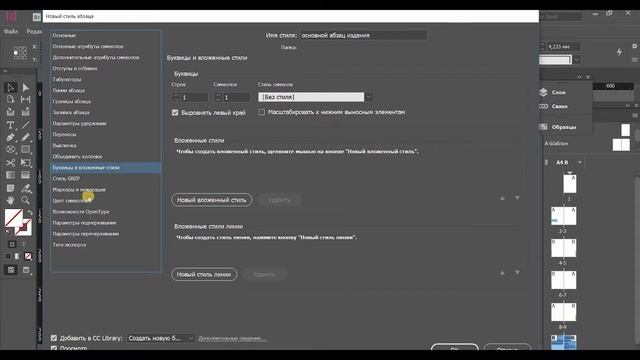Open 'Дополнительные сведения' link
640x360 pixels.
[233, 338]
